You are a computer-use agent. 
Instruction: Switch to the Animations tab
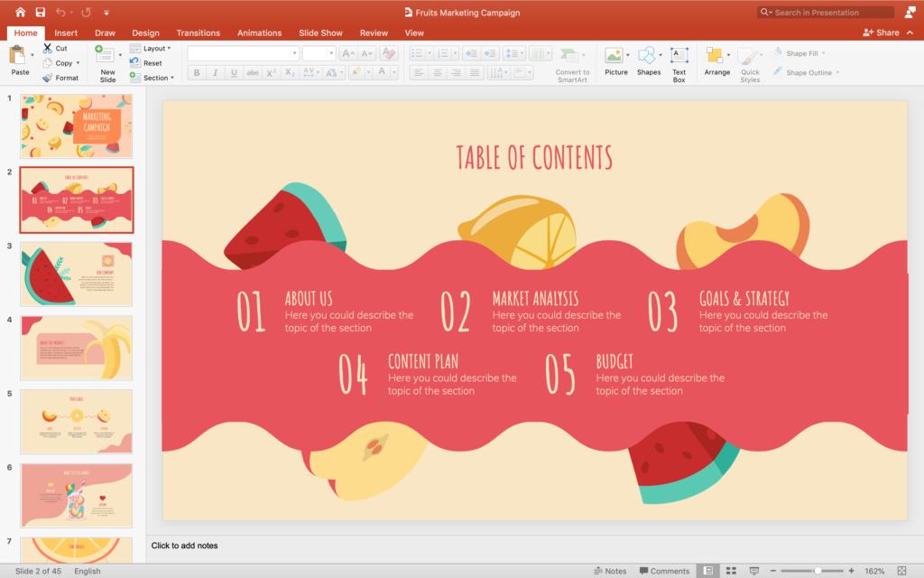coord(259,33)
